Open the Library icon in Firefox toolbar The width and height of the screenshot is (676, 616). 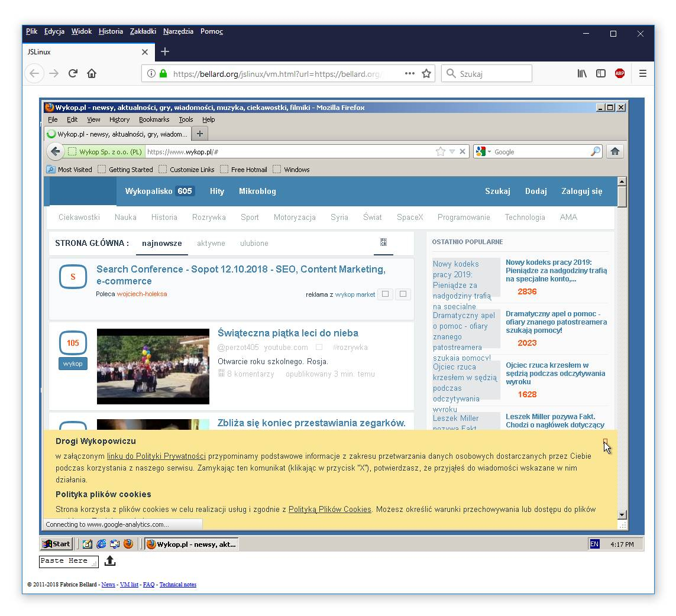[x=582, y=73]
